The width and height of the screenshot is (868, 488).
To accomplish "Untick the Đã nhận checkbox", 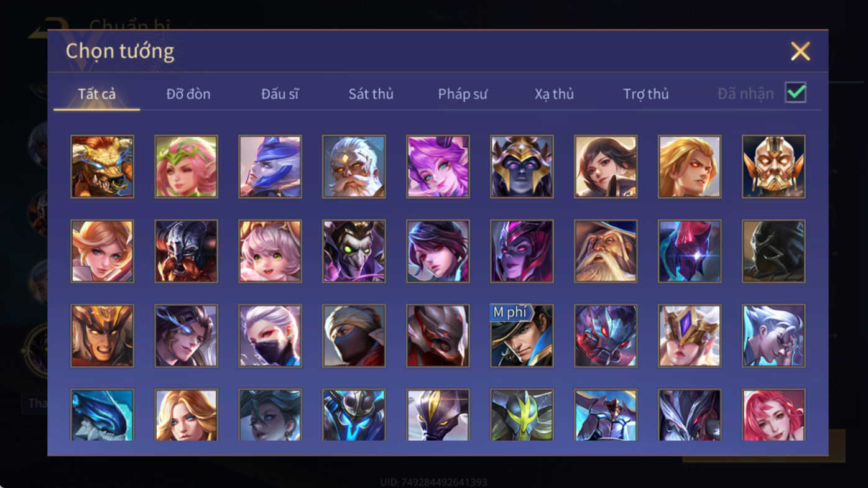I will click(x=795, y=93).
